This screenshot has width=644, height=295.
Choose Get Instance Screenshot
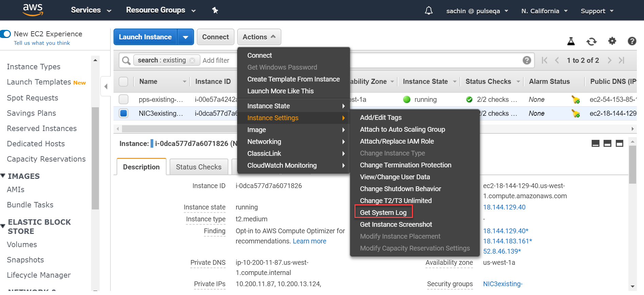[x=396, y=224]
